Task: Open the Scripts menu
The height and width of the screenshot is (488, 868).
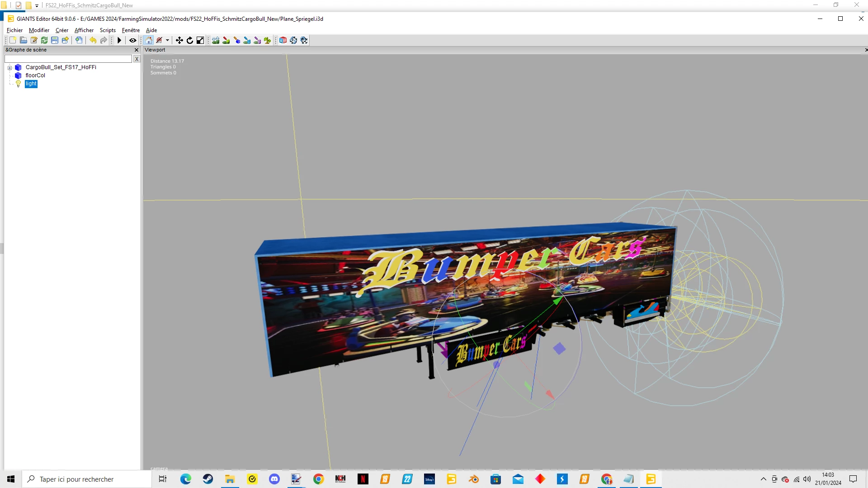Action: pyautogui.click(x=108, y=30)
